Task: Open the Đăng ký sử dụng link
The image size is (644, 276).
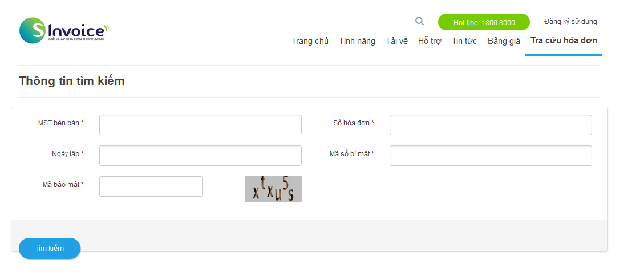Action: point(570,22)
